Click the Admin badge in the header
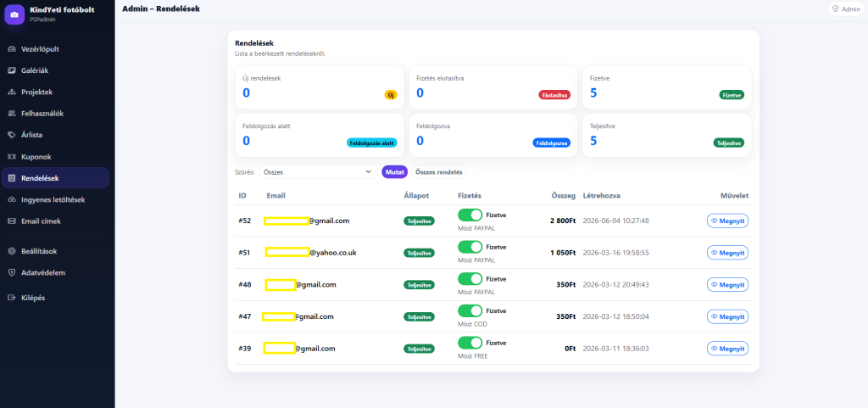The width and height of the screenshot is (868, 408). pos(847,8)
